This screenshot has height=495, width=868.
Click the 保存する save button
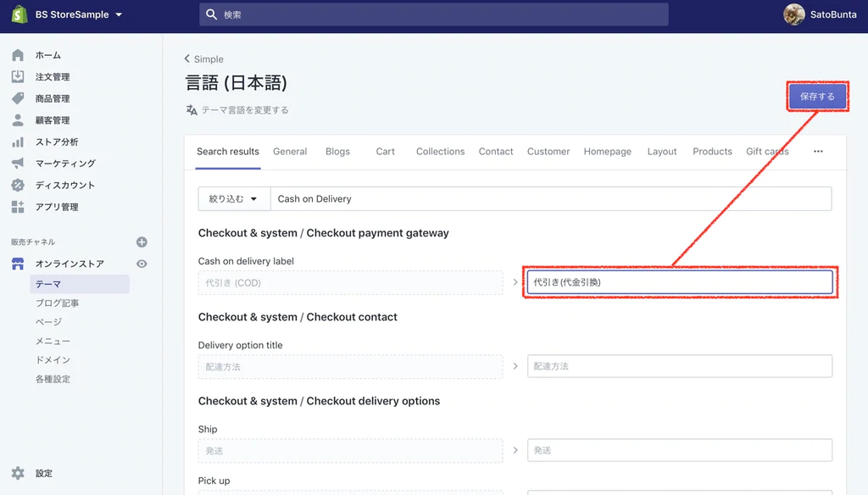tap(817, 97)
